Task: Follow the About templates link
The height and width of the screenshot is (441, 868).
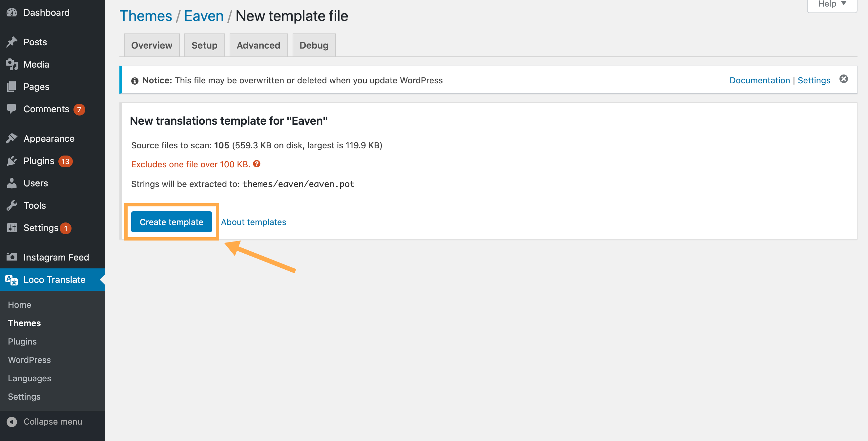Action: [x=253, y=222]
